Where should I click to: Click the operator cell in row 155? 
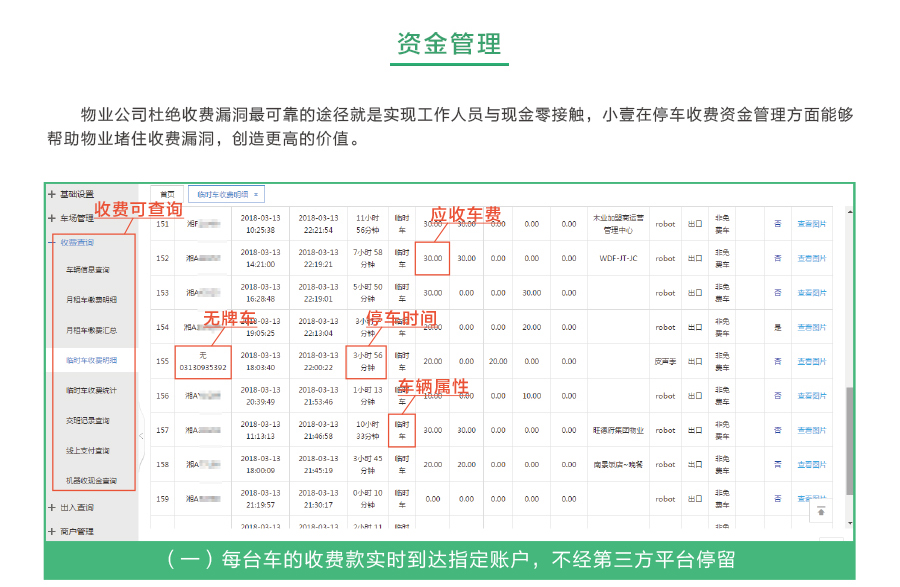pos(665,361)
